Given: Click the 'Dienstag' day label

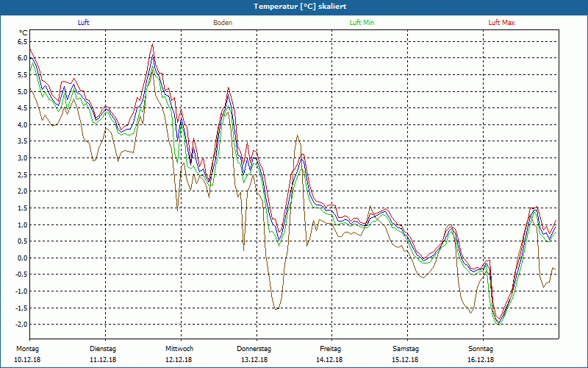Looking at the screenshot, I should 103,349.
